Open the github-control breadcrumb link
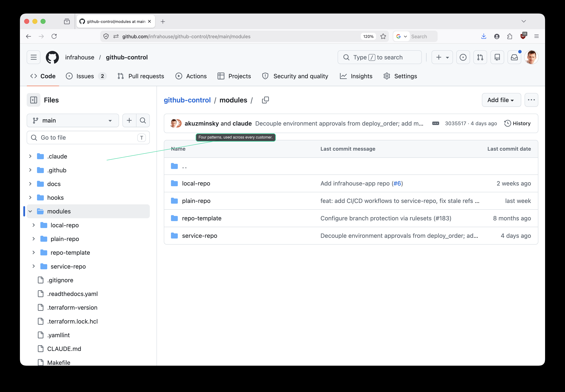The image size is (565, 392). [x=187, y=100]
